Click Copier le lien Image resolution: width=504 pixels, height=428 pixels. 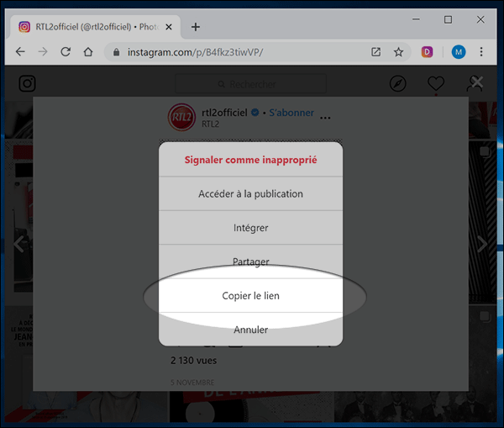(x=250, y=296)
